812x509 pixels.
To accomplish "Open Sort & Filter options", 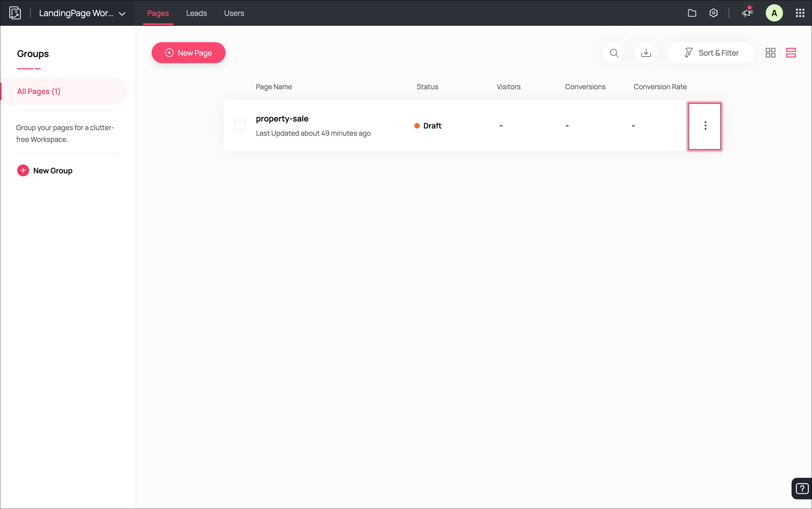I will tap(711, 53).
